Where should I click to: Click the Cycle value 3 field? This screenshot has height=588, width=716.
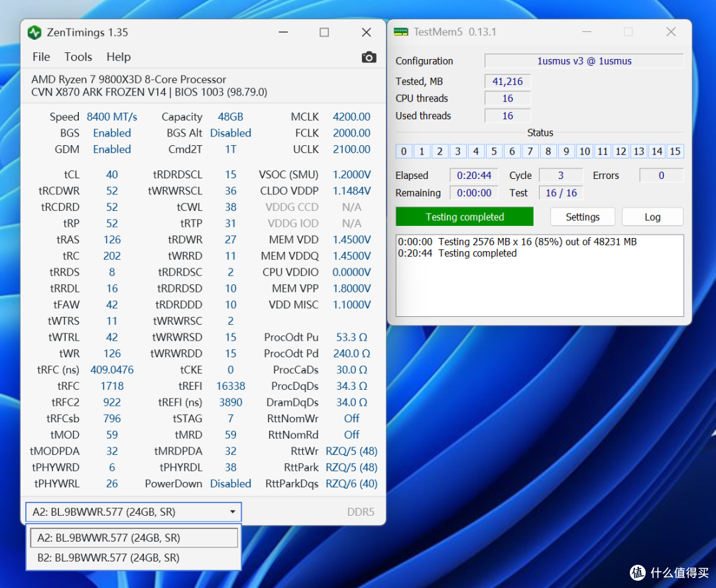pos(561,175)
